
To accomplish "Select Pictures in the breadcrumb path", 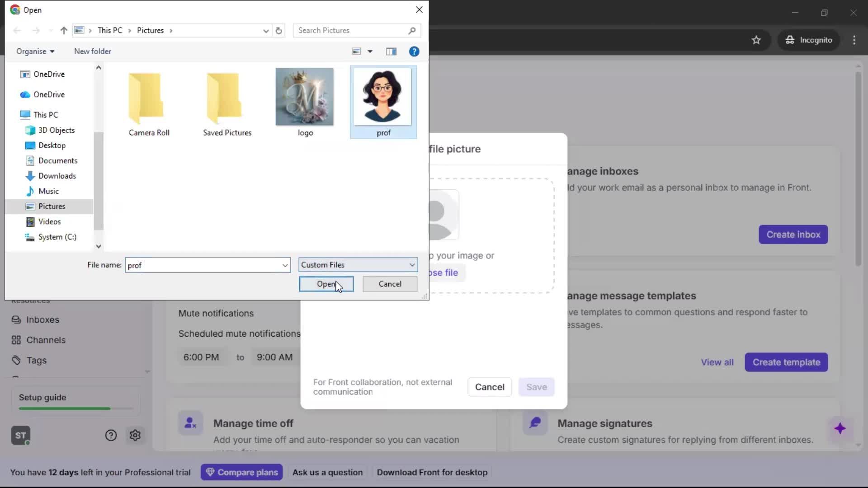I will (150, 30).
